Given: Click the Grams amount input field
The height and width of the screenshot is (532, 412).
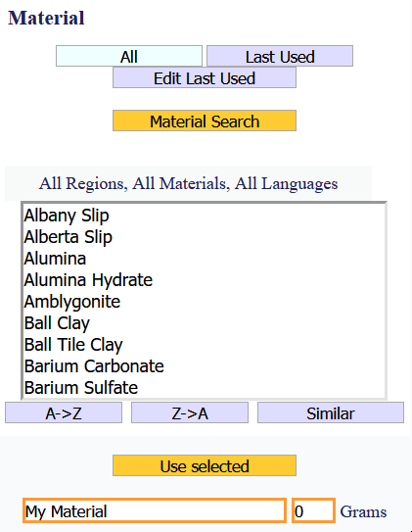Looking at the screenshot, I should pos(313,510).
